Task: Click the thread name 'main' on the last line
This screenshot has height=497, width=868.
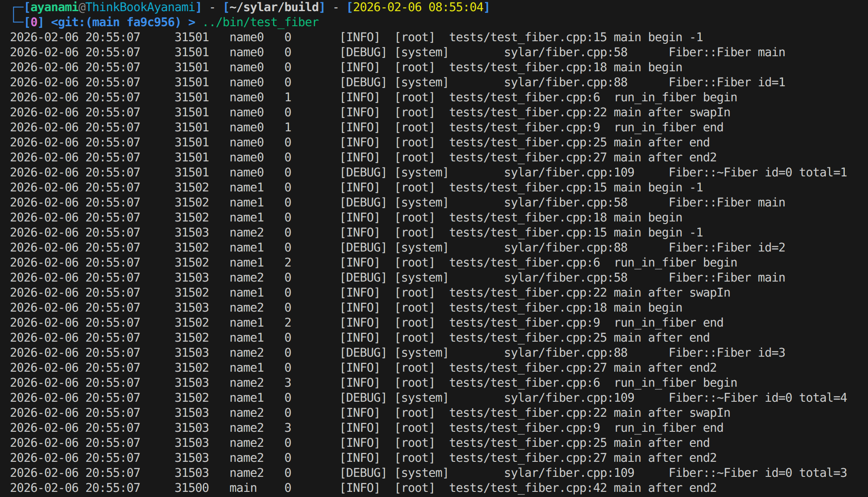Action: coord(243,488)
